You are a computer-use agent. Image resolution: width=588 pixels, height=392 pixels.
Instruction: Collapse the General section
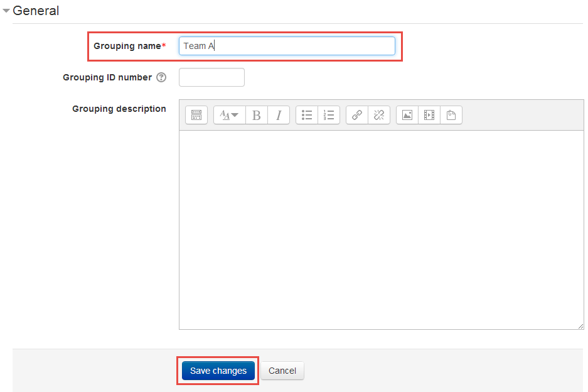coord(6,11)
